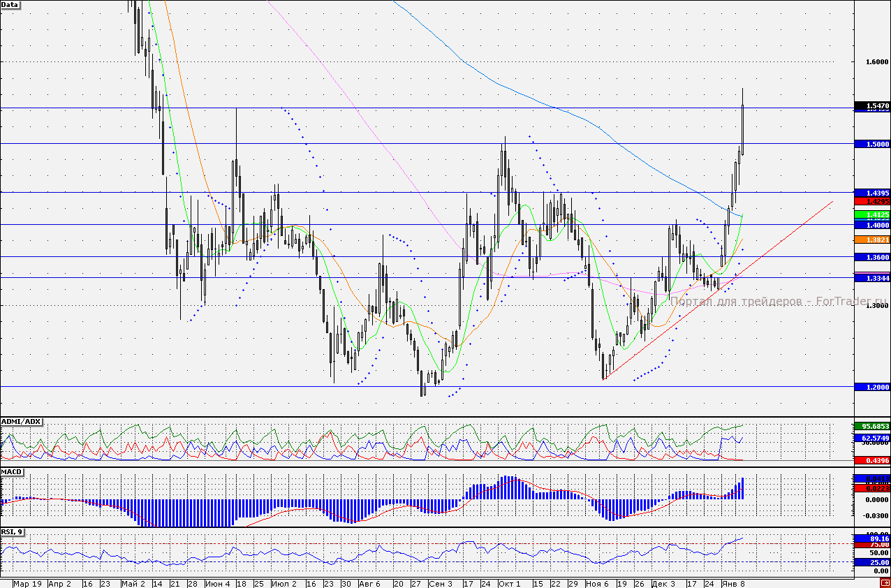Select the RSI, 9 indicator label

pos(13,532)
